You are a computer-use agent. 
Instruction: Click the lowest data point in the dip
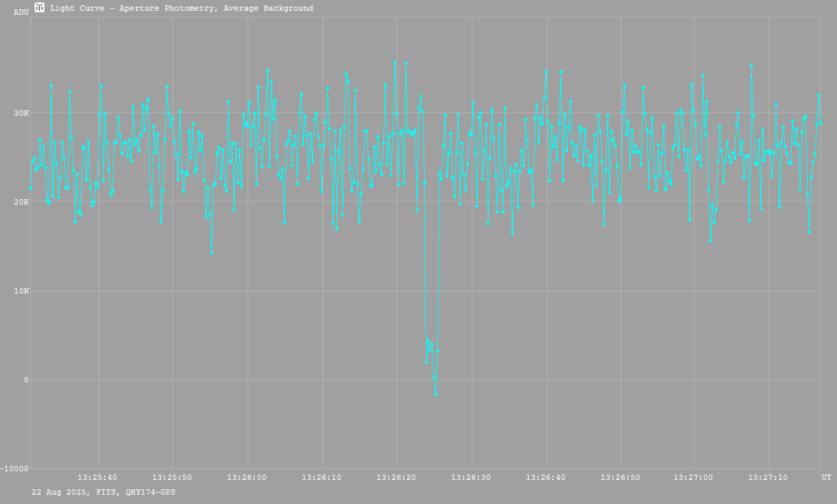pos(436,394)
